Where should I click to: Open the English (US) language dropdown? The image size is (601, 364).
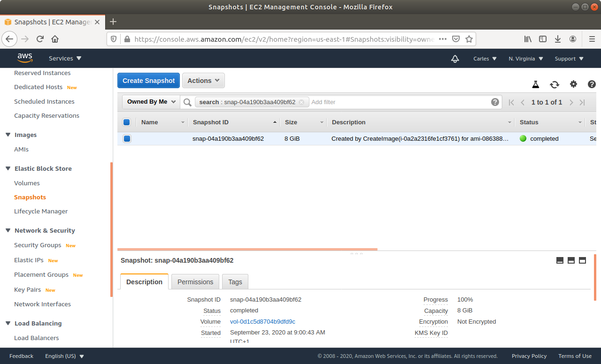click(64, 356)
